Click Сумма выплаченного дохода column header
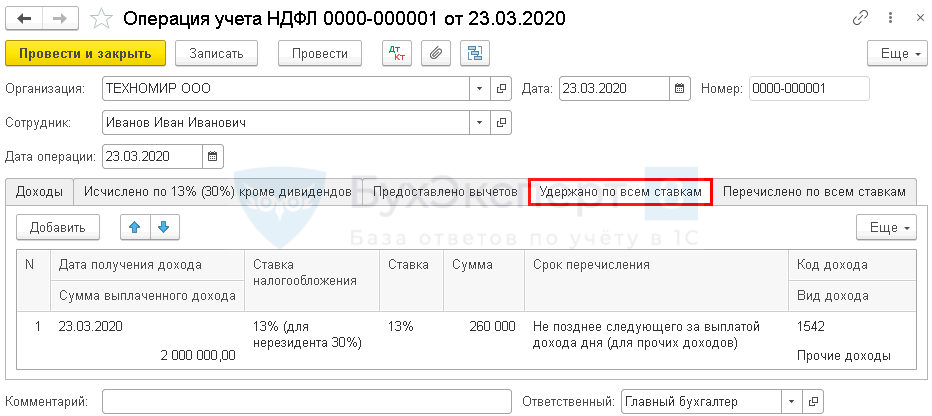Image resolution: width=932 pixels, height=416 pixels. tap(147, 296)
